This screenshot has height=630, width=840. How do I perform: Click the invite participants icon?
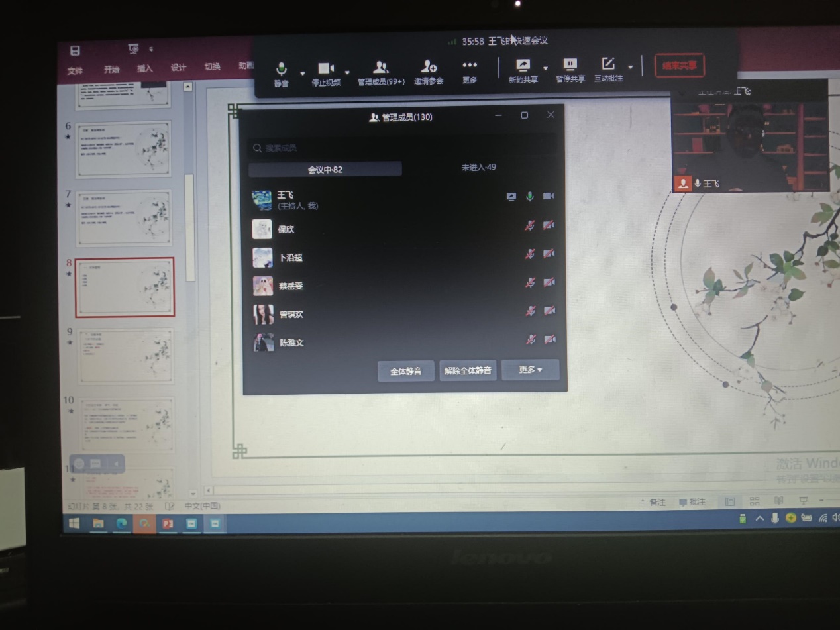[x=429, y=66]
